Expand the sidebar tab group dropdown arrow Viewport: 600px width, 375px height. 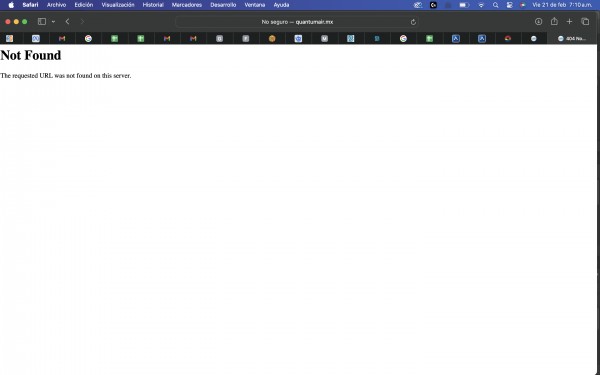[x=53, y=22]
